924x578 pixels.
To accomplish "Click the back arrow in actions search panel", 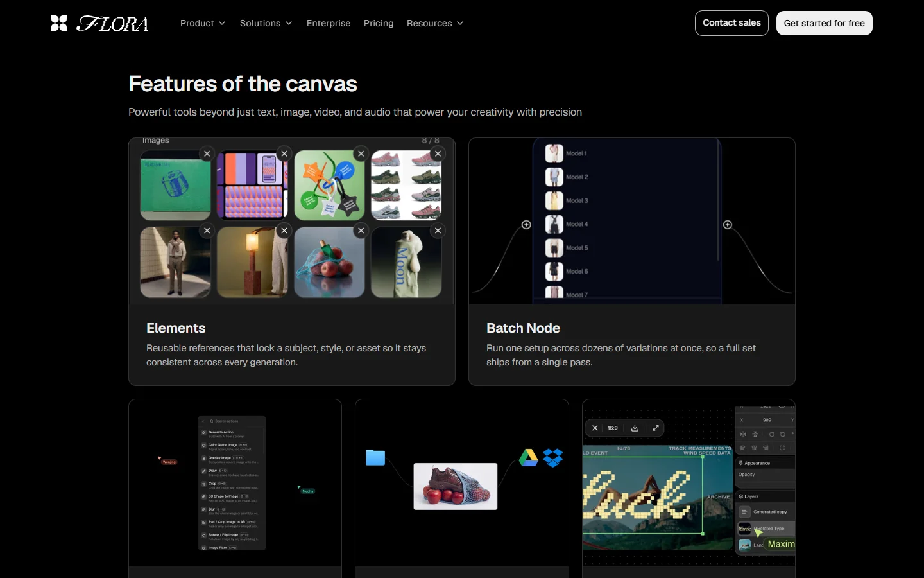I will 203,421.
